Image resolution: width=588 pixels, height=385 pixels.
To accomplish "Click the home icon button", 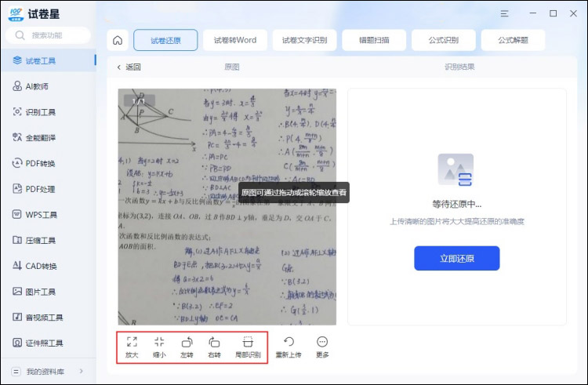I will click(x=118, y=40).
